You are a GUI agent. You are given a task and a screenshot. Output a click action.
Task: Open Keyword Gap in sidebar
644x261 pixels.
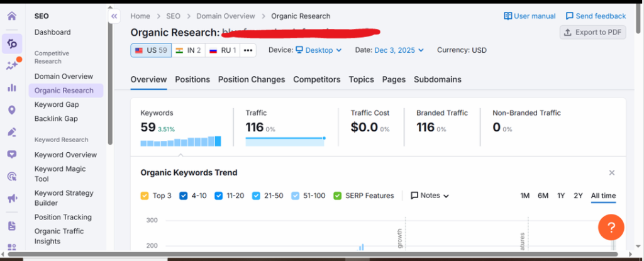click(57, 104)
